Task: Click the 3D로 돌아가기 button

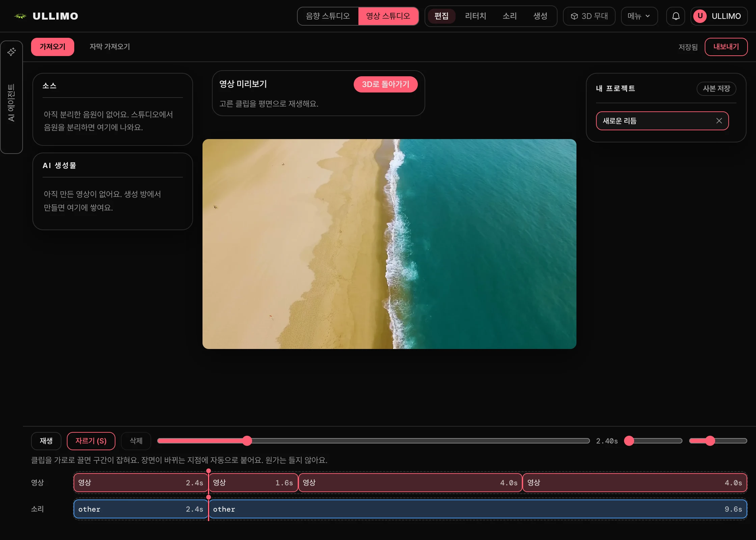Action: click(x=385, y=84)
